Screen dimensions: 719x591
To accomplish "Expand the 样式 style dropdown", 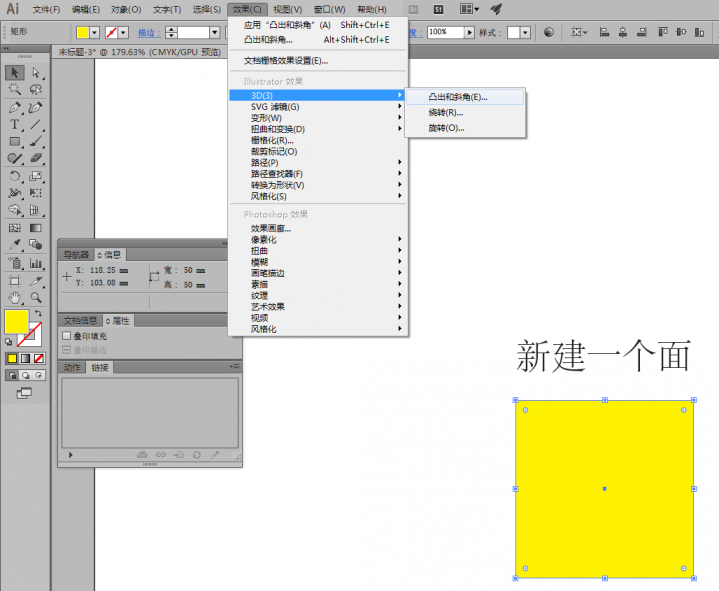I will coord(527,32).
